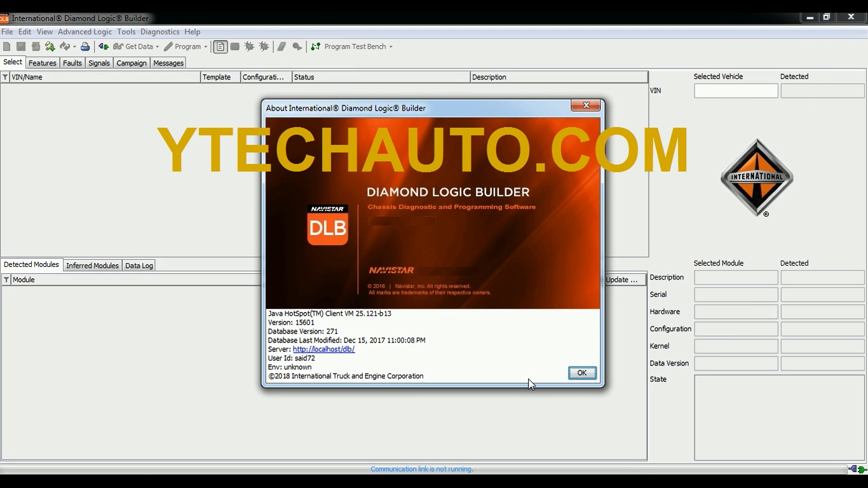The width and height of the screenshot is (868, 488).
Task: Click the refresh arrows toolbar icon
Action: 65,46
